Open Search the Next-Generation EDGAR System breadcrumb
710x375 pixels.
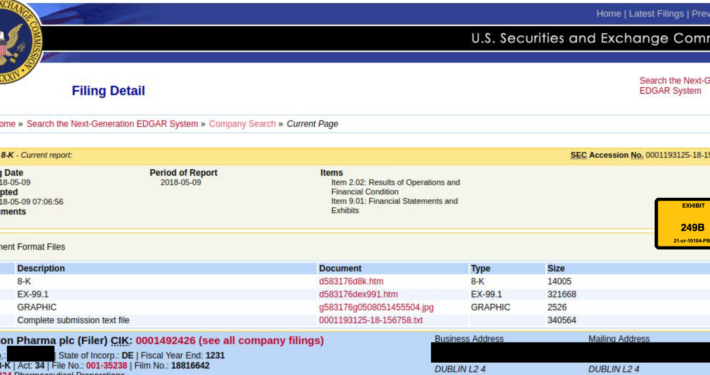click(x=112, y=124)
